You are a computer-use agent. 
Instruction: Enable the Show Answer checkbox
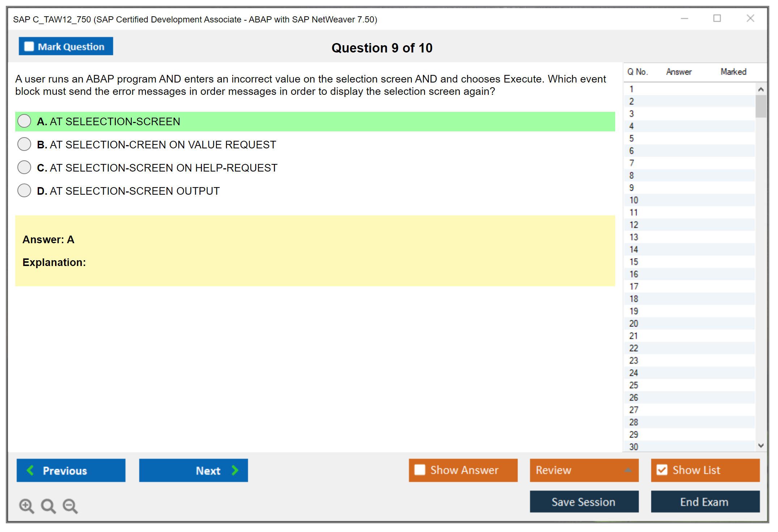420,470
